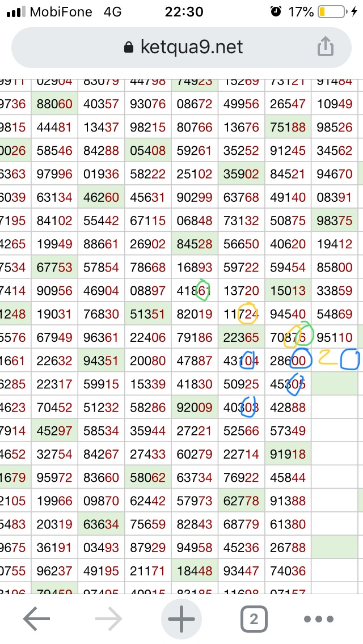Open a new tab with plus button
The height and width of the screenshot is (644, 363).
click(181, 620)
